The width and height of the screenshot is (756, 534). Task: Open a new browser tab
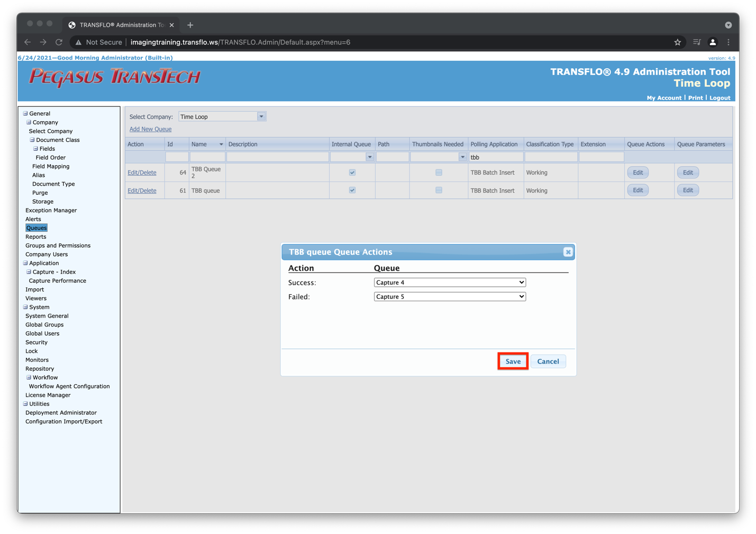[190, 25]
